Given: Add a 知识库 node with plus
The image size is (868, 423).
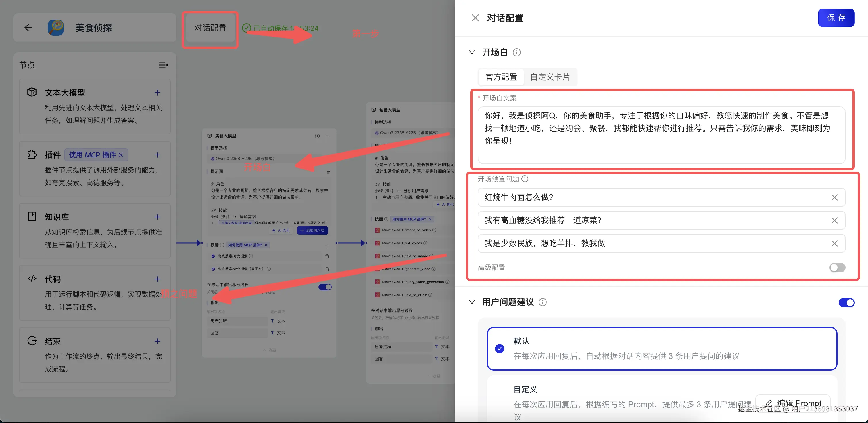Looking at the screenshot, I should pyautogui.click(x=157, y=217).
